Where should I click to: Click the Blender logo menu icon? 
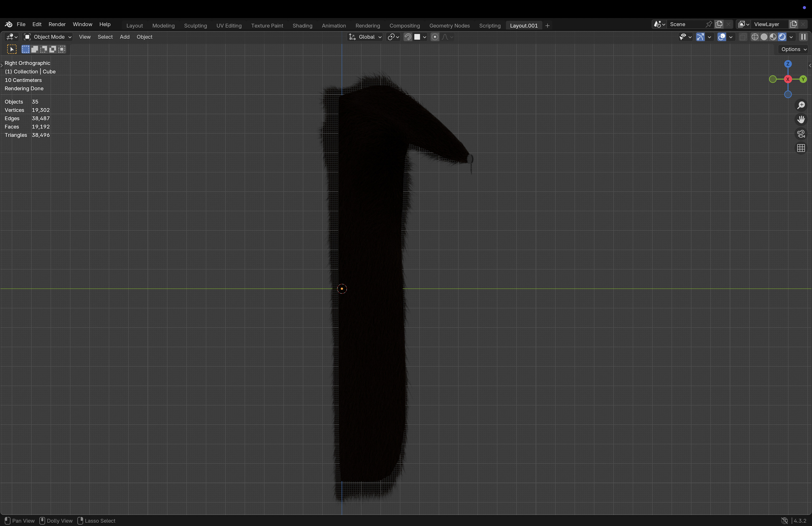point(9,24)
